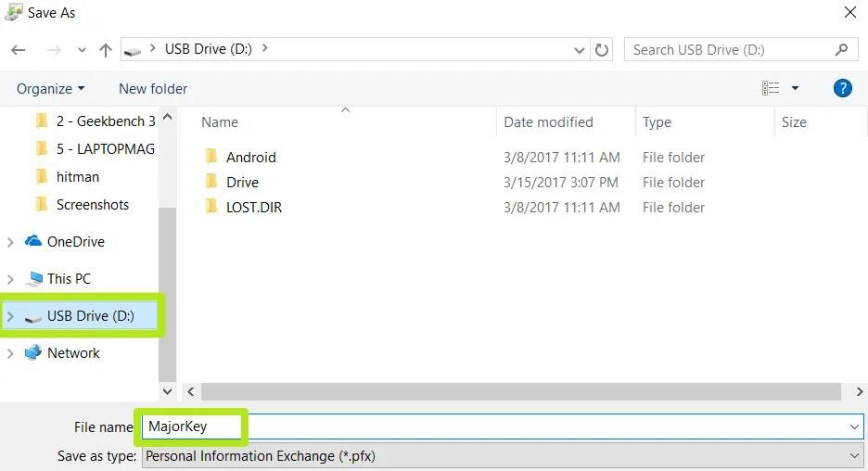Click the Drive folder icon
868x471 pixels.
[x=211, y=181]
